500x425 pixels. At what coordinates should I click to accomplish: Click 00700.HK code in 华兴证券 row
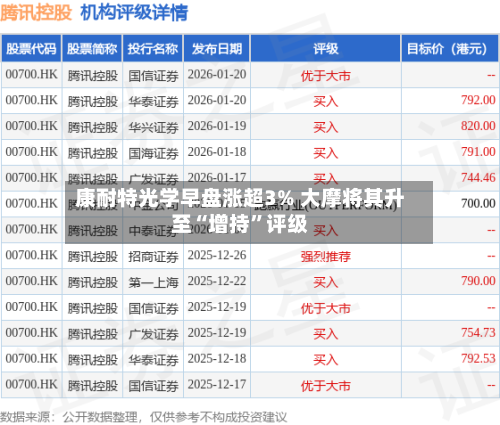click(31, 126)
